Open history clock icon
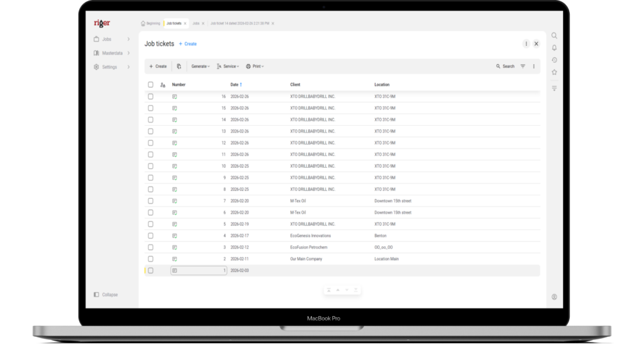 click(x=554, y=60)
